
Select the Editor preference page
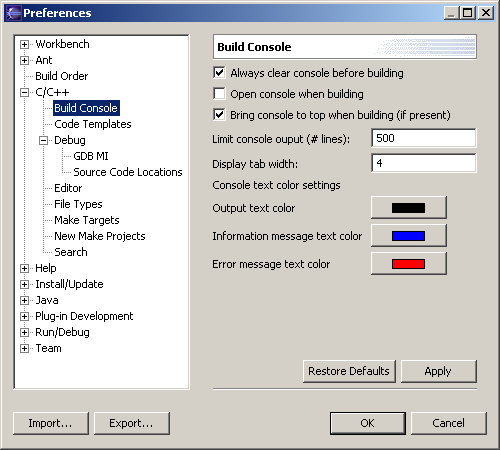point(68,188)
